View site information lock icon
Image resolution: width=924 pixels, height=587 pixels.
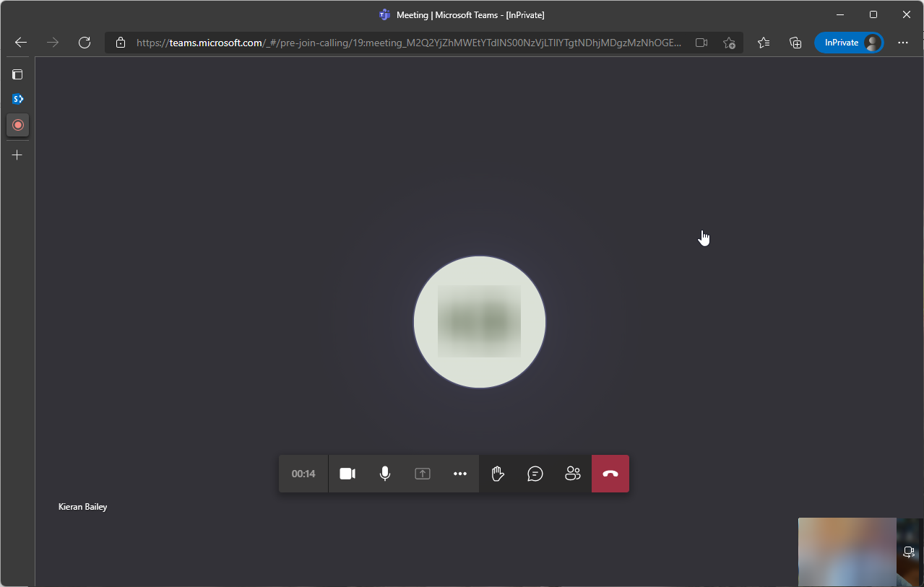coord(121,43)
